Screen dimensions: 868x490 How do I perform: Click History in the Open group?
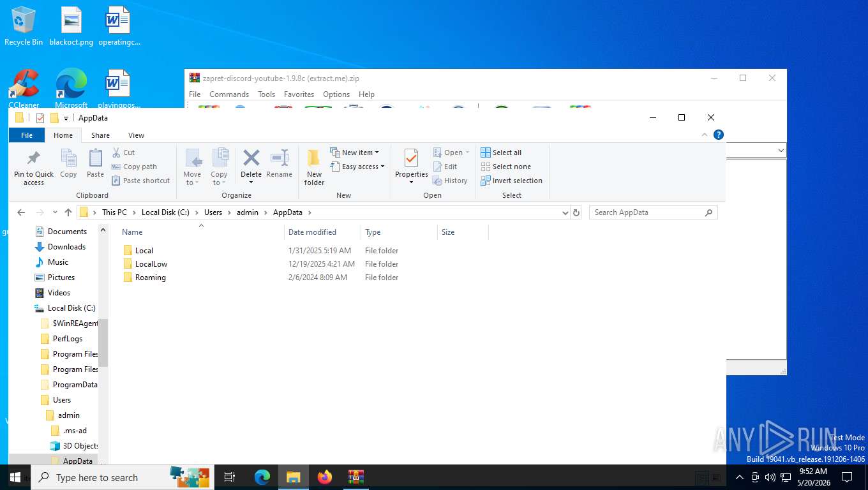[x=450, y=181]
